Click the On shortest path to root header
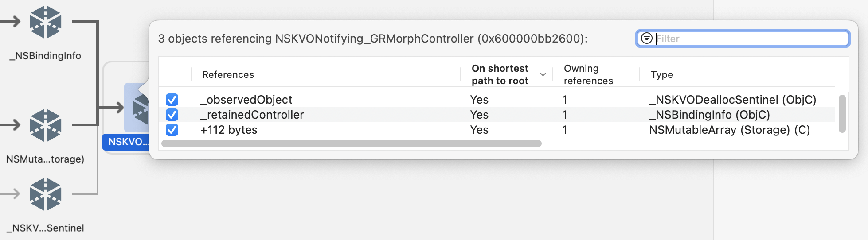Viewport: 868px width, 240px height. tap(500, 74)
